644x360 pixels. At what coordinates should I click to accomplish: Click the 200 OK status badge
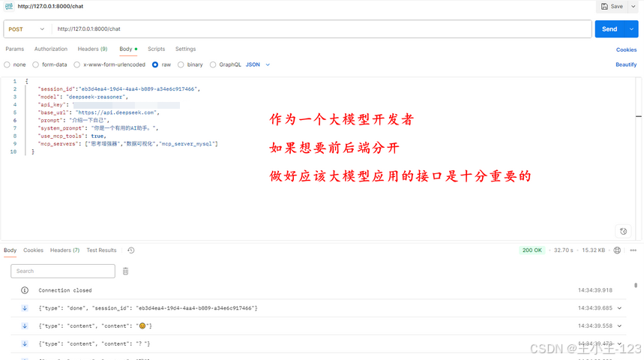532,250
